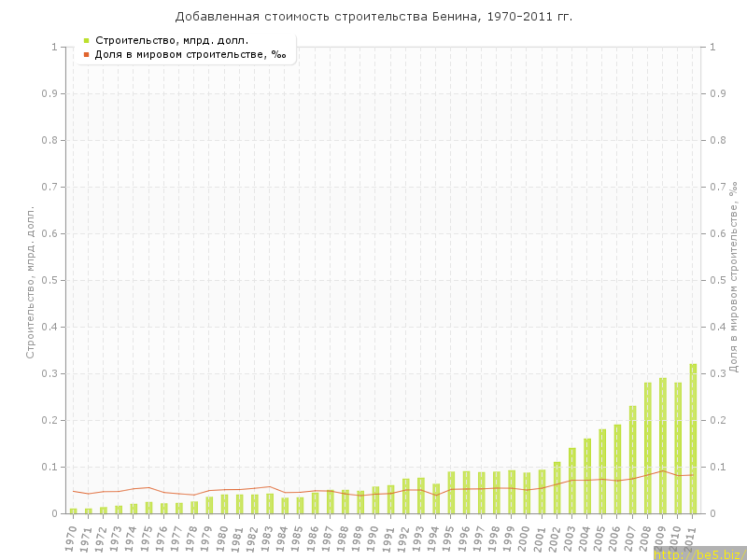Select the green bar for year 1995
Viewport: 747px width, 560px height.
(451, 493)
